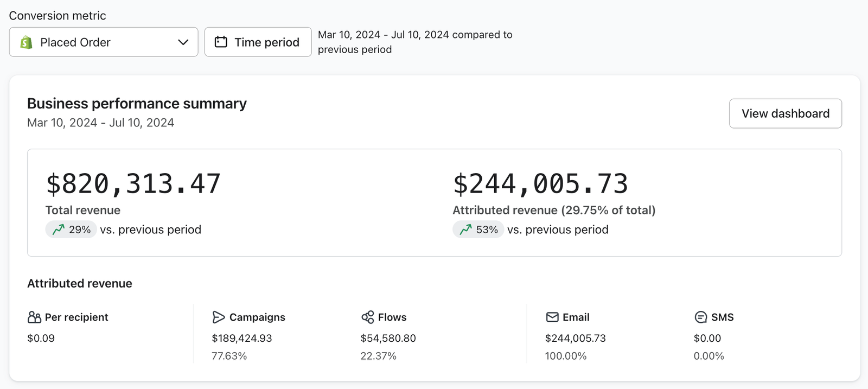The height and width of the screenshot is (389, 868).
Task: Click the Email envelope icon
Action: pyautogui.click(x=552, y=317)
